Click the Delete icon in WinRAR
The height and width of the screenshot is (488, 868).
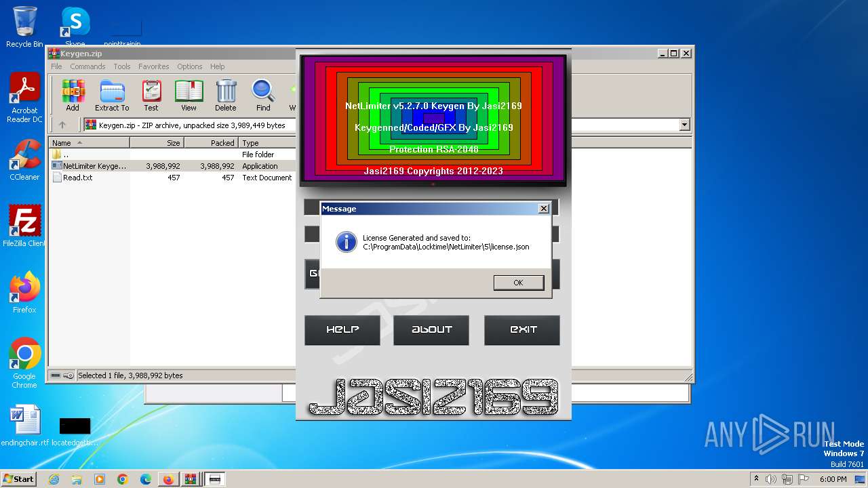226,96
